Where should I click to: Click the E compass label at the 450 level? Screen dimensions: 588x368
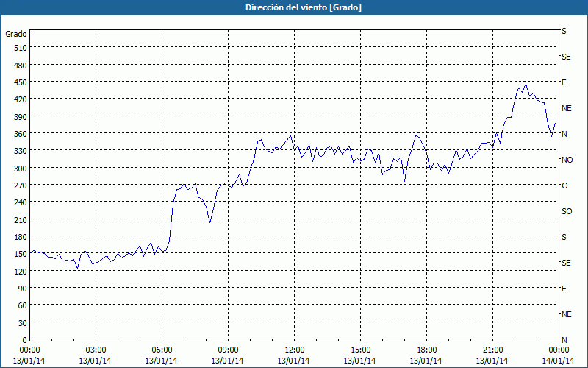(564, 82)
